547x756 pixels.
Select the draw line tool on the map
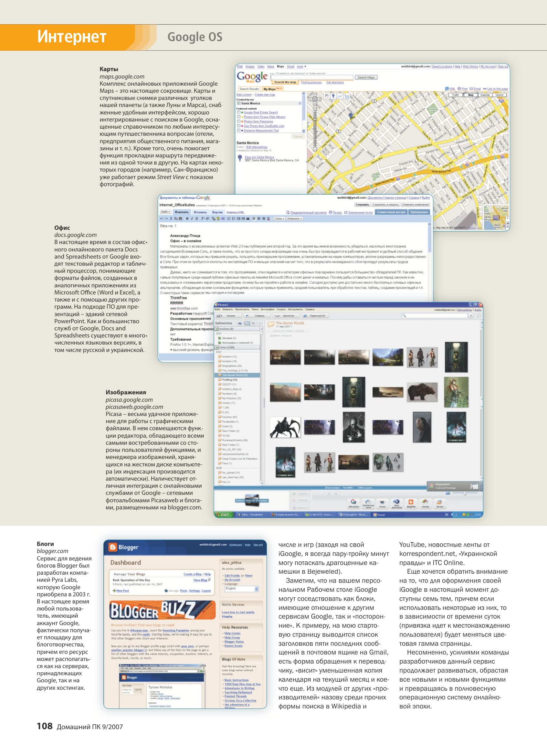point(340,96)
